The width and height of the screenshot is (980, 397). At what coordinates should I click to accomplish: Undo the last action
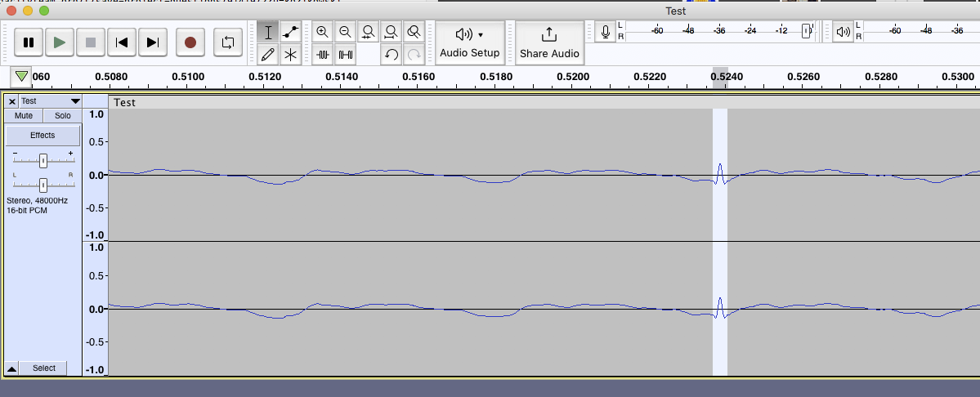pyautogui.click(x=392, y=55)
